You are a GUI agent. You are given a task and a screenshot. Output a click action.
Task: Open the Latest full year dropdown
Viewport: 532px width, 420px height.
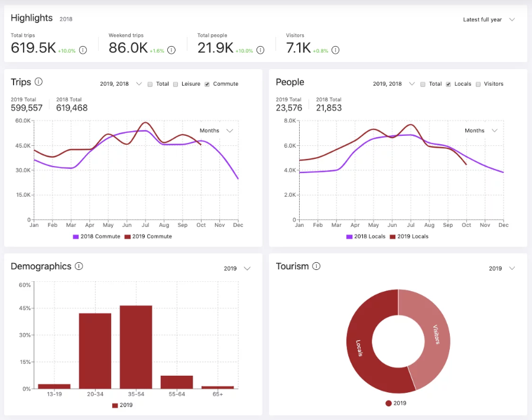[x=489, y=19]
